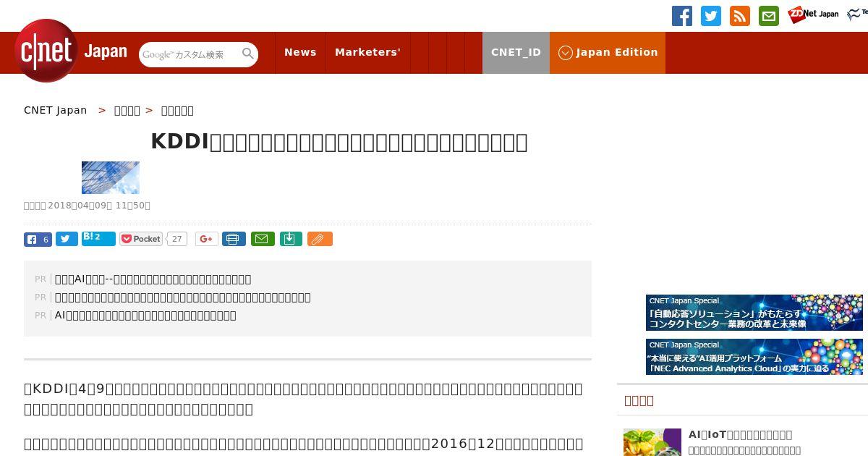This screenshot has width=868, height=456.
Task: Print the article using blue printer icon
Action: click(x=234, y=239)
